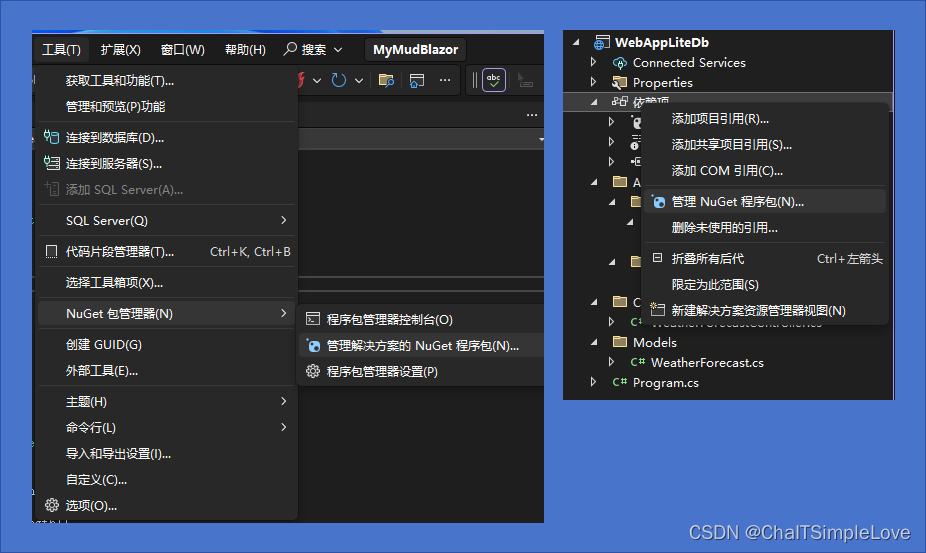
Task: Open the 窗口(W) menu
Action: click(182, 50)
